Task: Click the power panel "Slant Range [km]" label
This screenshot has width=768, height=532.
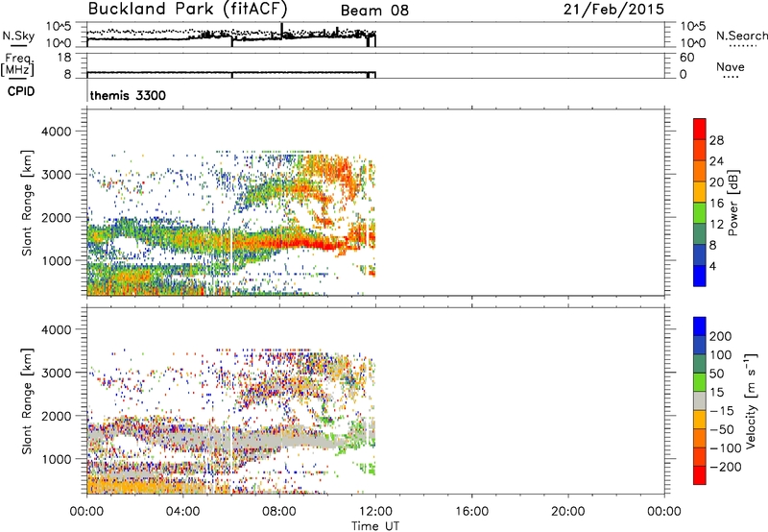Action: [x=27, y=203]
